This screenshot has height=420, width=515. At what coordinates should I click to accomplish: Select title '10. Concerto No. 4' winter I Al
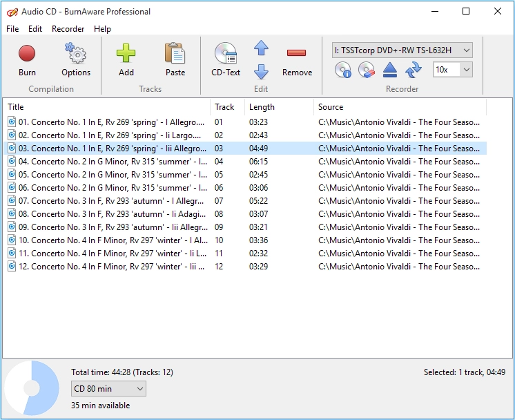pos(113,240)
